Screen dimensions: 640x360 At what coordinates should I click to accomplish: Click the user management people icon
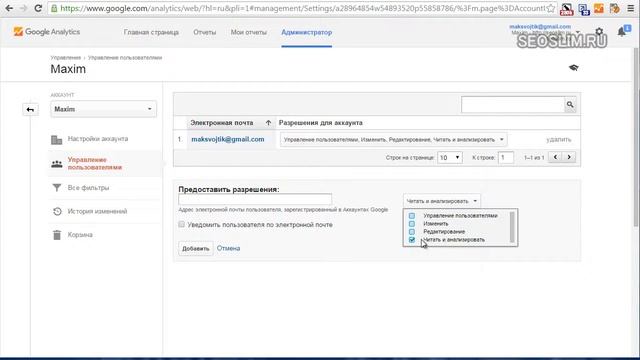(57, 164)
